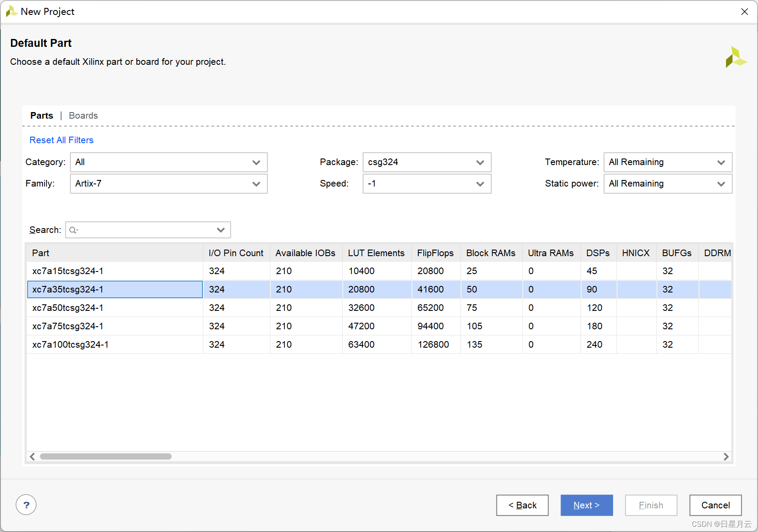Cancel the new project wizard
The image size is (758, 532).
point(715,505)
